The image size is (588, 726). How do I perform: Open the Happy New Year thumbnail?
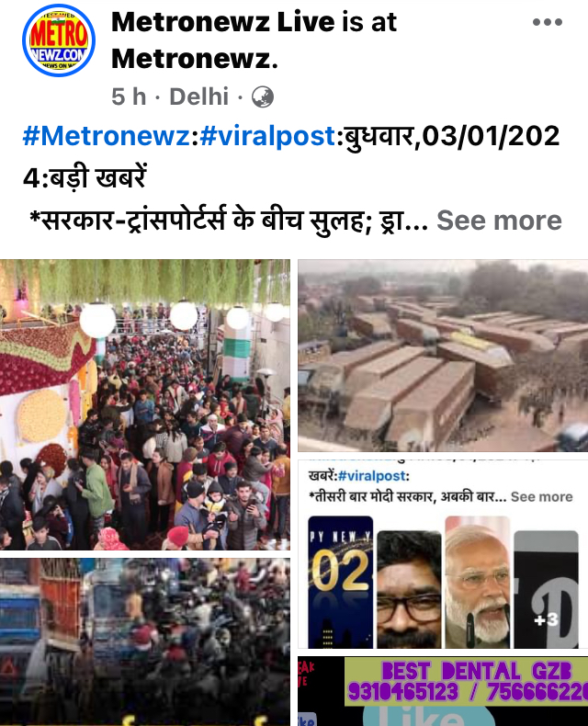click(340, 582)
